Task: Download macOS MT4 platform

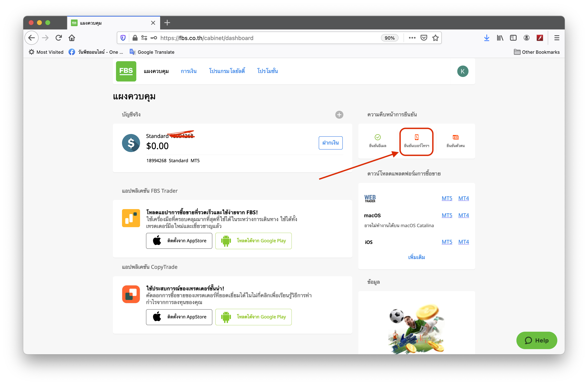Action: click(x=464, y=215)
